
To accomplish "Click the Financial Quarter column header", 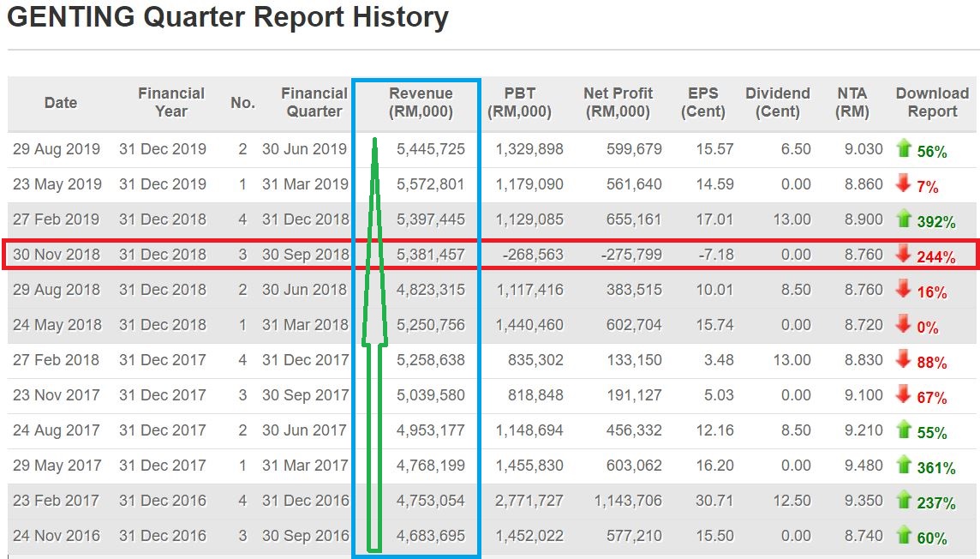I will tap(314, 103).
